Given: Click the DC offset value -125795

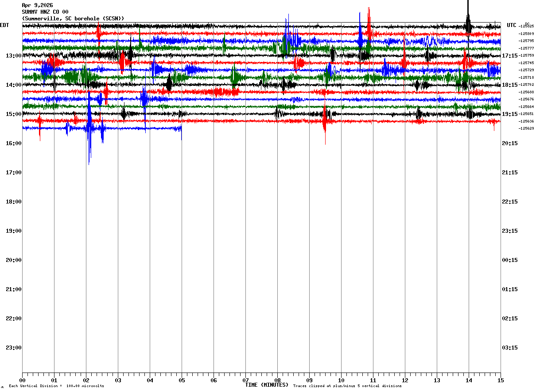Looking at the screenshot, I should tap(526, 41).
